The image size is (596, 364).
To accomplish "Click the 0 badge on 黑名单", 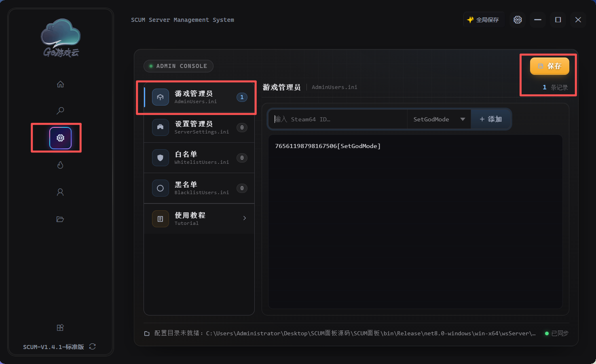I will (x=242, y=188).
